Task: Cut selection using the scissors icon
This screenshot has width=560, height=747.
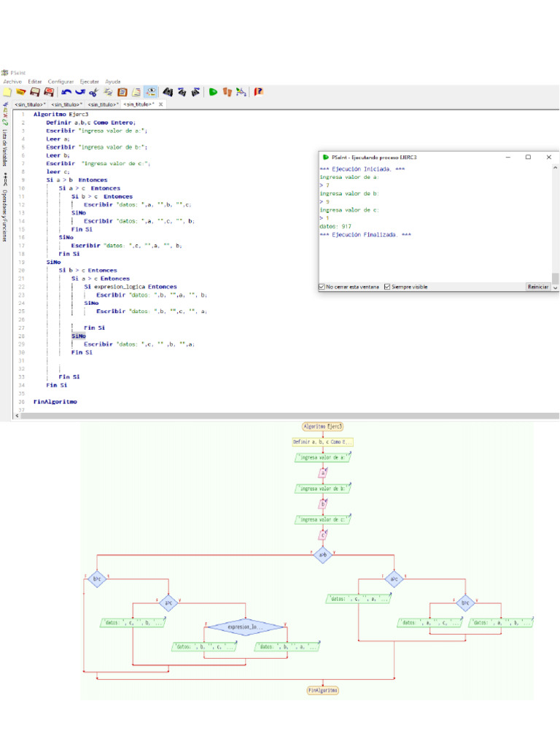Action: click(x=93, y=92)
